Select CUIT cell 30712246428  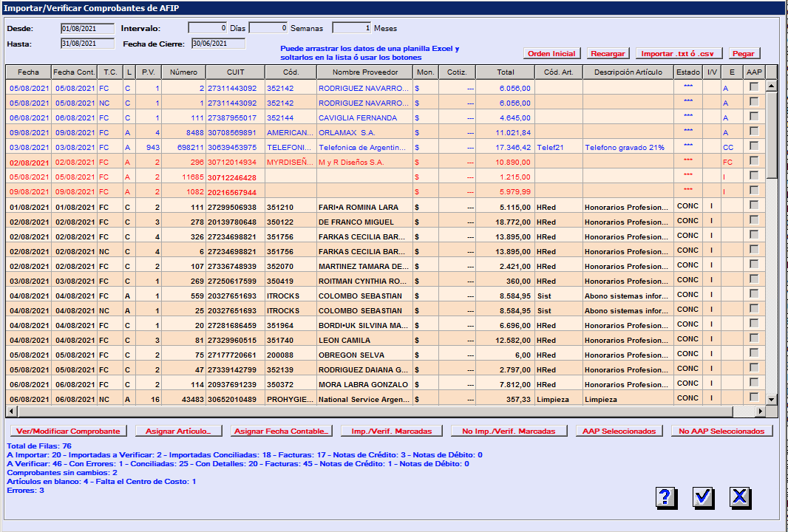coord(236,177)
